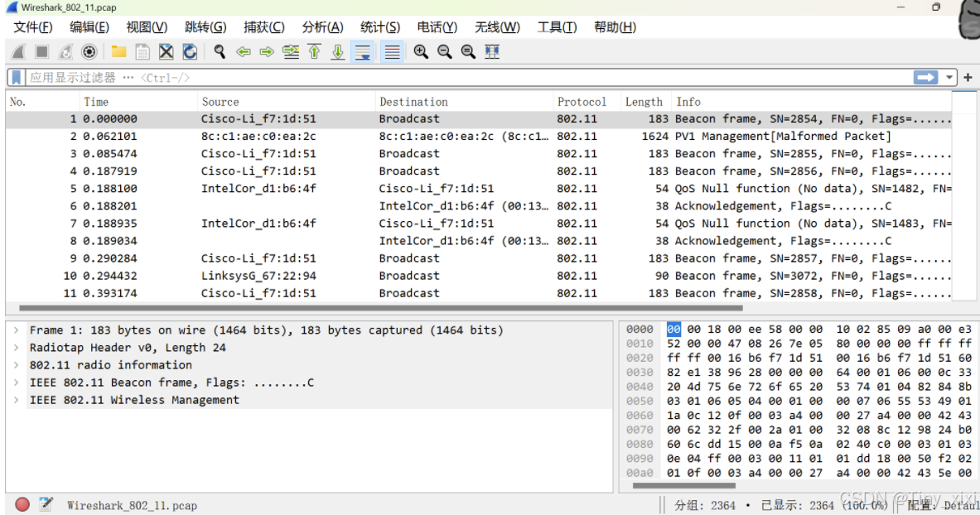Expand Radiotap Header v0 row
The height and width of the screenshot is (515, 980).
click(x=17, y=348)
